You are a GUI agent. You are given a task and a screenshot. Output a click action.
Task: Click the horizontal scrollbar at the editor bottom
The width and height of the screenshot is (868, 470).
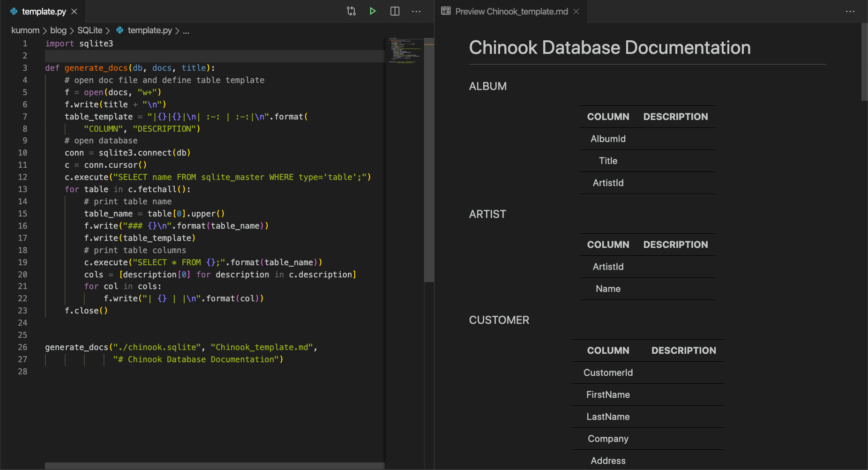click(x=215, y=466)
